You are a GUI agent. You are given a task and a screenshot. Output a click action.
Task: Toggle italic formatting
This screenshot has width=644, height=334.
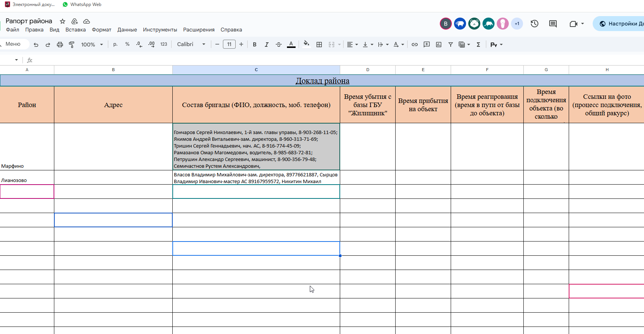click(267, 45)
